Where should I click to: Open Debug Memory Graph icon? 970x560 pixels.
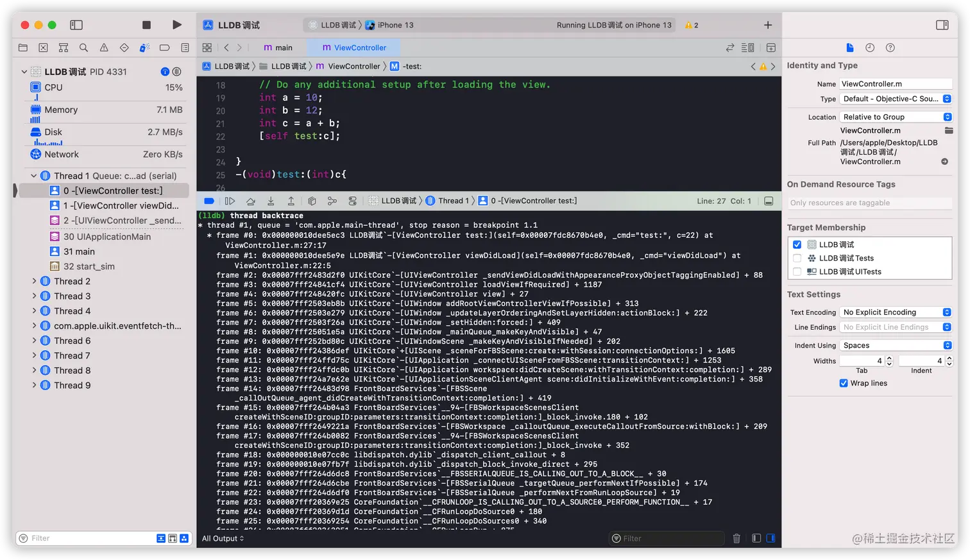332,201
